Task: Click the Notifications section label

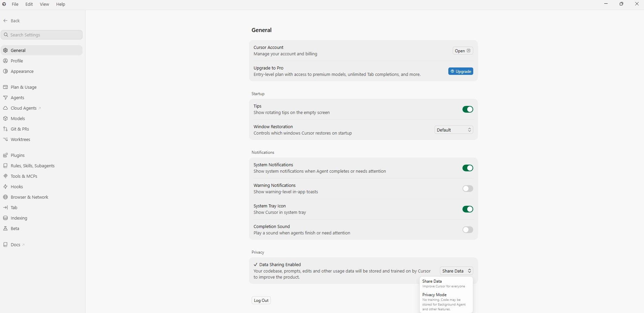Action: [x=263, y=152]
